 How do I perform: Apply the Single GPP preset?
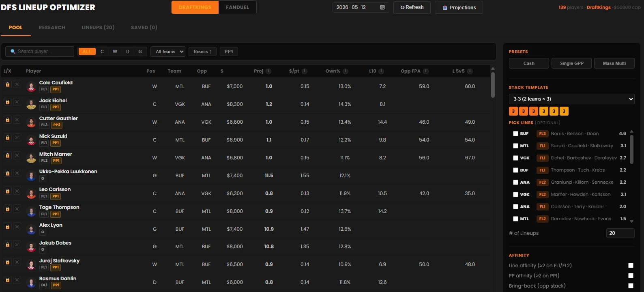click(x=571, y=63)
